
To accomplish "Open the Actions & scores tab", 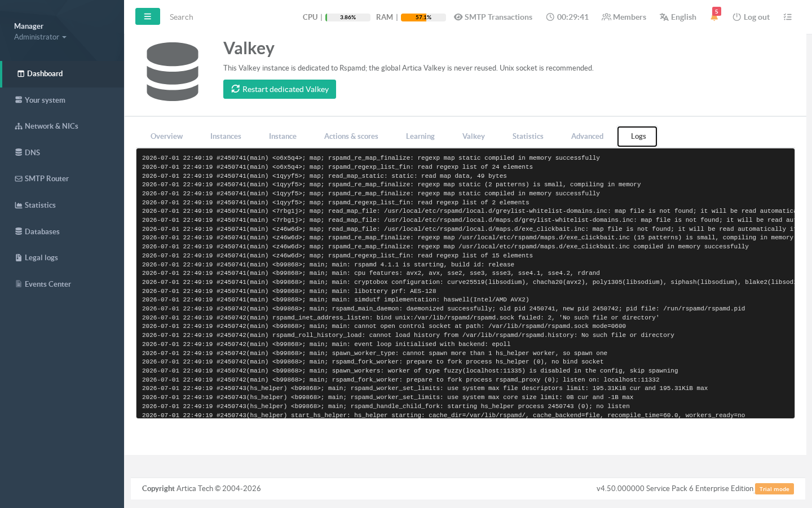I will (x=351, y=136).
